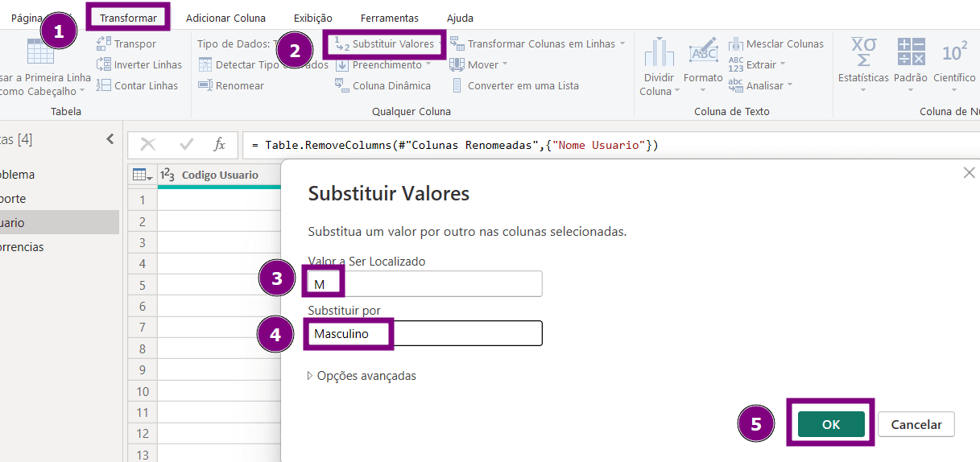Click the OK button
Screen dimensions: 980x462
831,424
